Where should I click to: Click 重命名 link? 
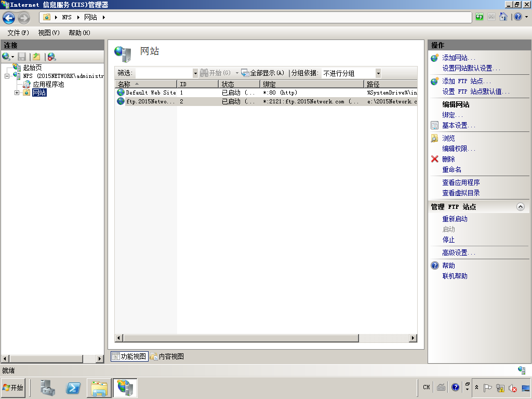[451, 169]
